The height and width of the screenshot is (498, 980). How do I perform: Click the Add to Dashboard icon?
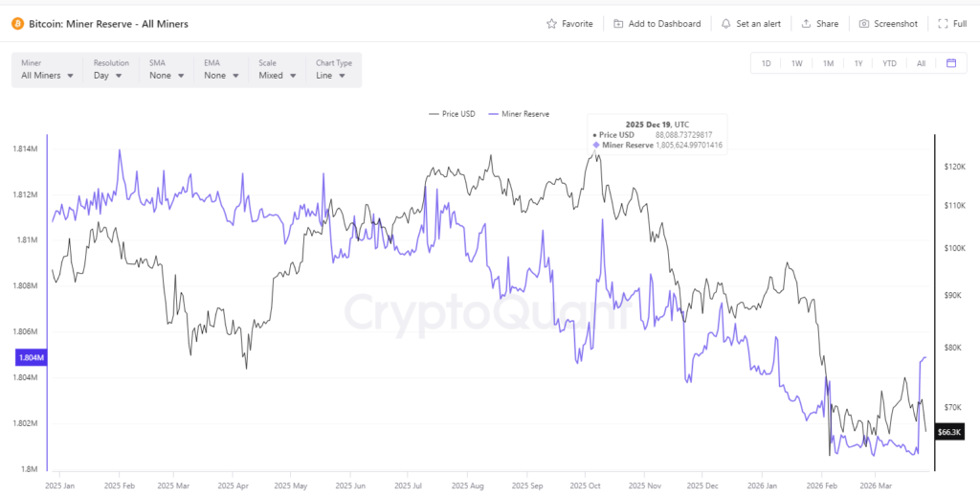(619, 23)
